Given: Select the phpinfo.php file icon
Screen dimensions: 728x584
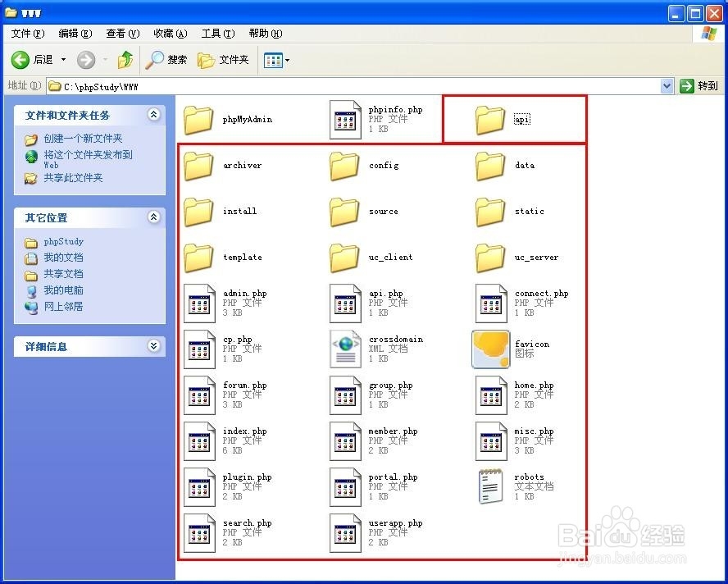Looking at the screenshot, I should pos(345,120).
